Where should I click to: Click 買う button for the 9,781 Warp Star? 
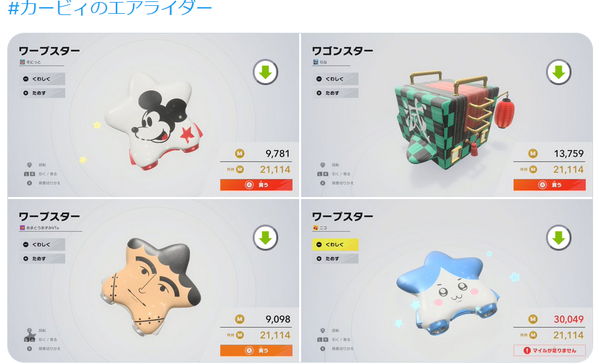pos(257,185)
